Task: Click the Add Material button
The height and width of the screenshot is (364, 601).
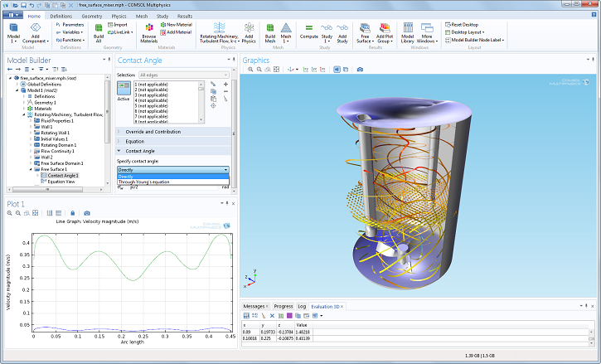Action: click(176, 32)
